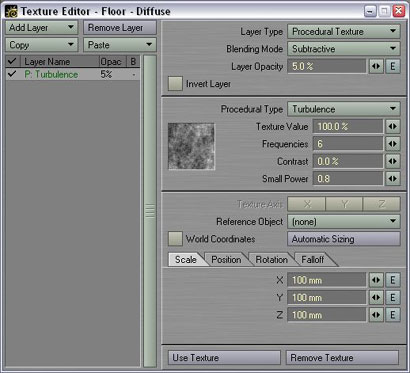Select the P: Turbulence layer name
The height and width of the screenshot is (373, 410).
[x=51, y=74]
